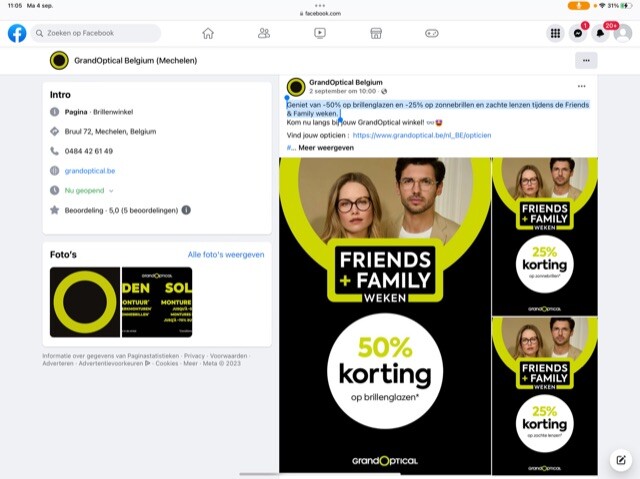Open the Marketplace icon
Image resolution: width=640 pixels, height=479 pixels.
point(376,33)
